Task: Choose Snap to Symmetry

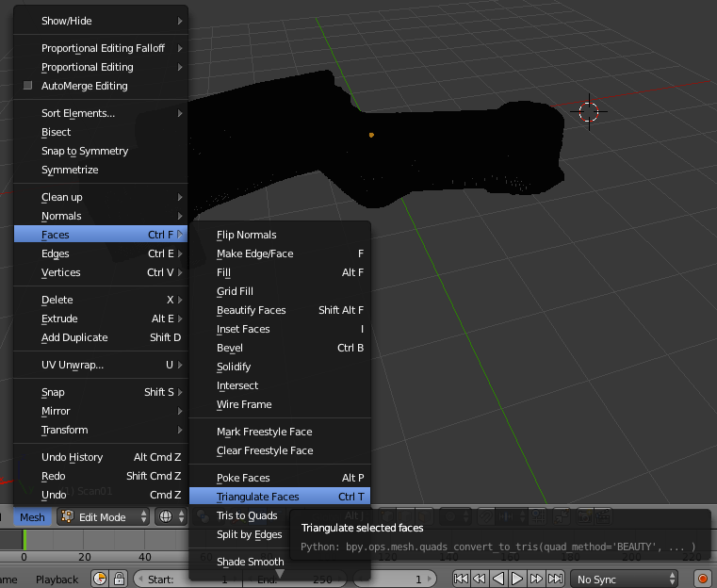Action: tap(101, 151)
